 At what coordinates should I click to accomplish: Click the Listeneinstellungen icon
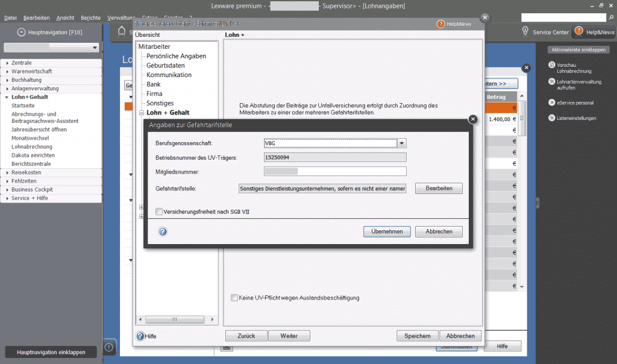(551, 118)
